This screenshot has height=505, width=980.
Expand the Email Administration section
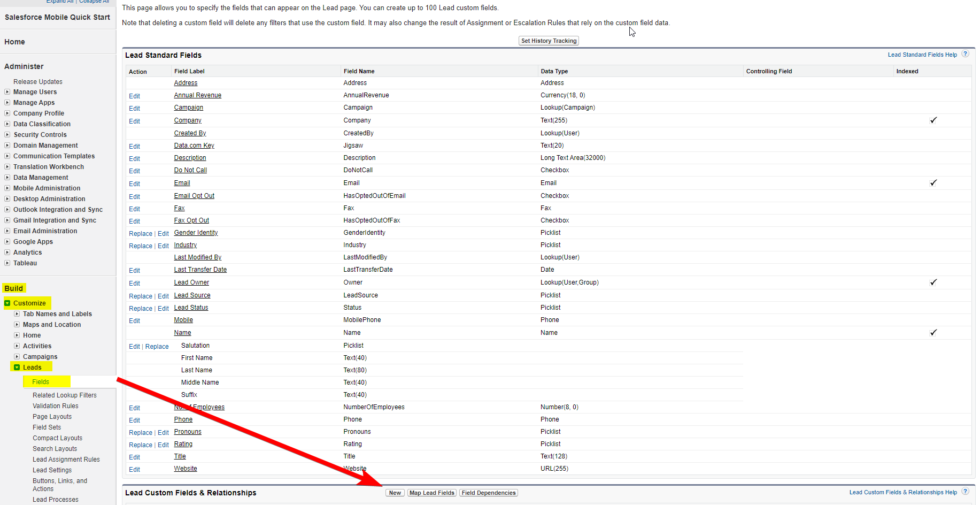click(x=7, y=231)
